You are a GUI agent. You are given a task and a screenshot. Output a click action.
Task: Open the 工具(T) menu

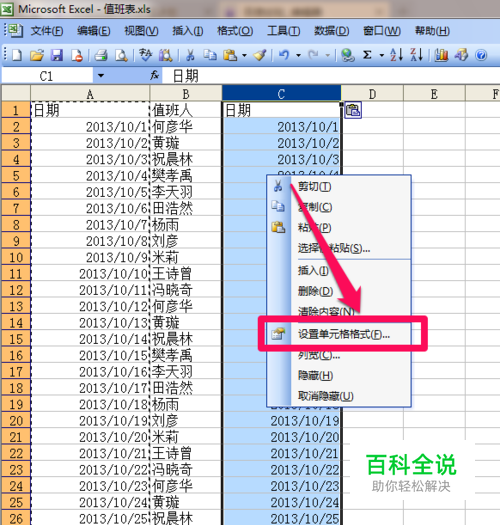coord(283,31)
